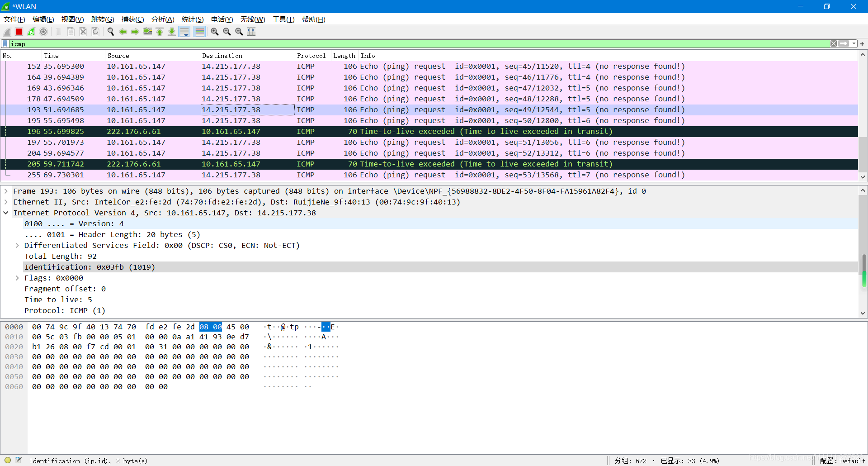Click the save capture file icon
The image size is (868, 466).
click(71, 32)
